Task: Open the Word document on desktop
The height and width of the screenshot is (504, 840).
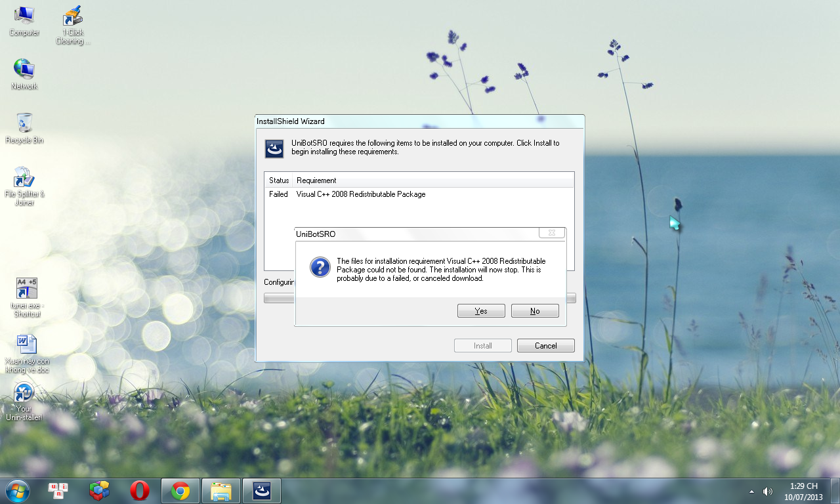Action: point(27,354)
